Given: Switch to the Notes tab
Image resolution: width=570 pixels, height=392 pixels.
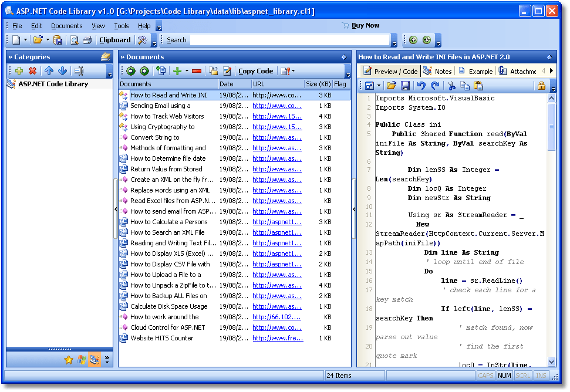Looking at the screenshot, I should tap(438, 71).
